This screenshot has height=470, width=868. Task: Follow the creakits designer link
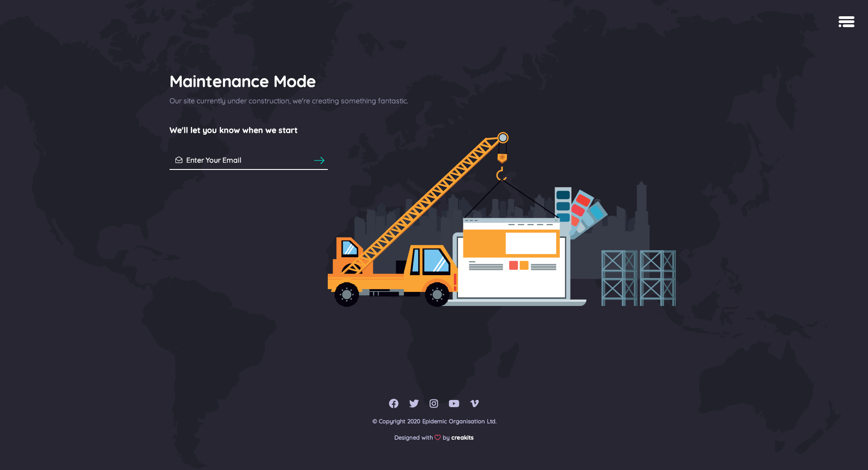pos(462,437)
